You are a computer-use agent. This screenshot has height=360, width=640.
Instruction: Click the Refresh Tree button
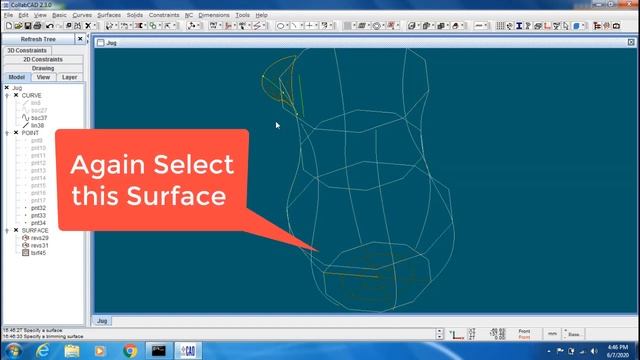click(38, 39)
